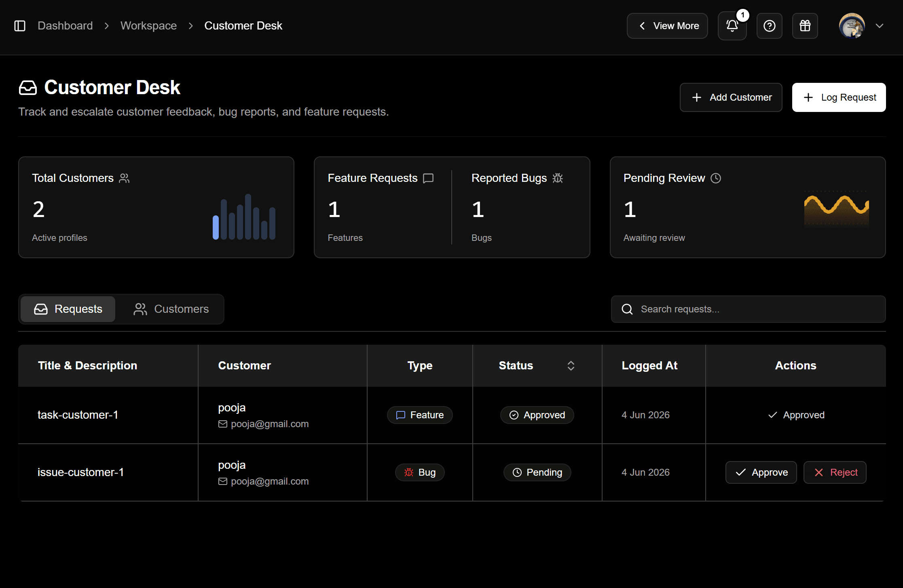Focus the Search requests field
The image size is (903, 588).
(748, 309)
